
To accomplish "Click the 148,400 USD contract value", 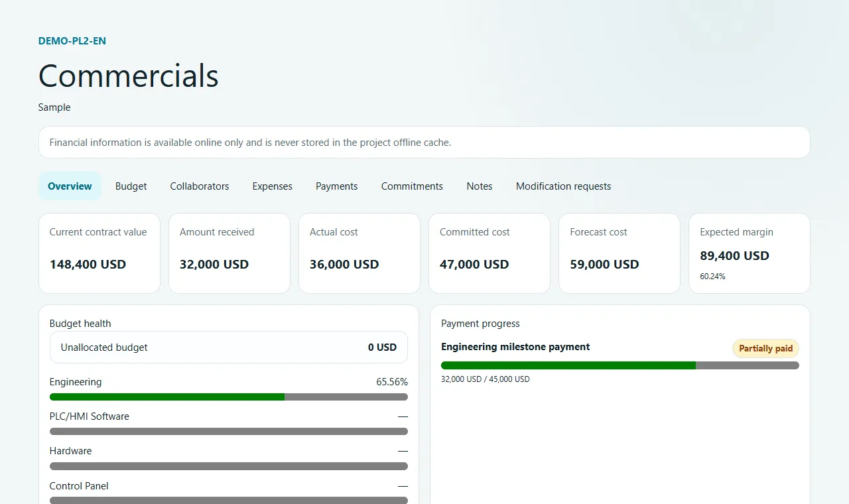I will 88,264.
